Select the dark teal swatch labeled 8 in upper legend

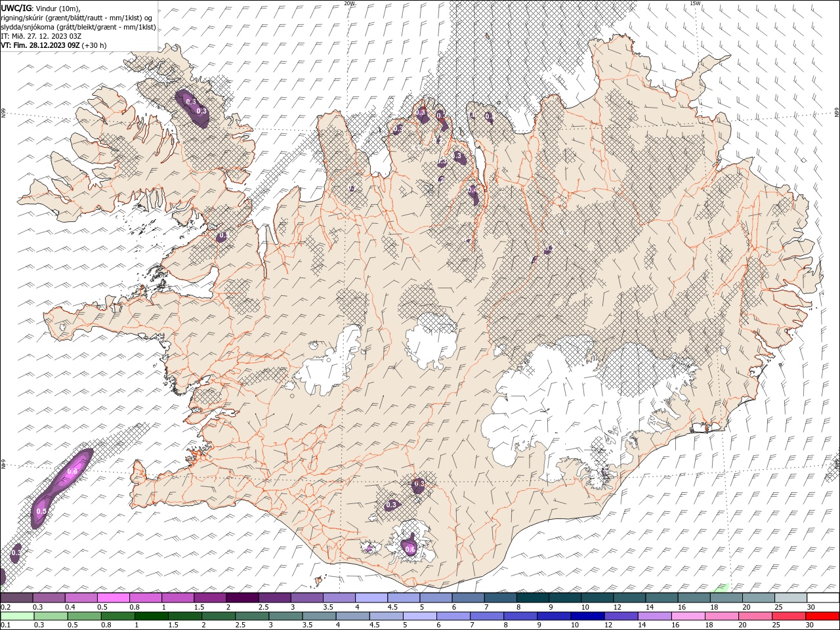point(532,598)
